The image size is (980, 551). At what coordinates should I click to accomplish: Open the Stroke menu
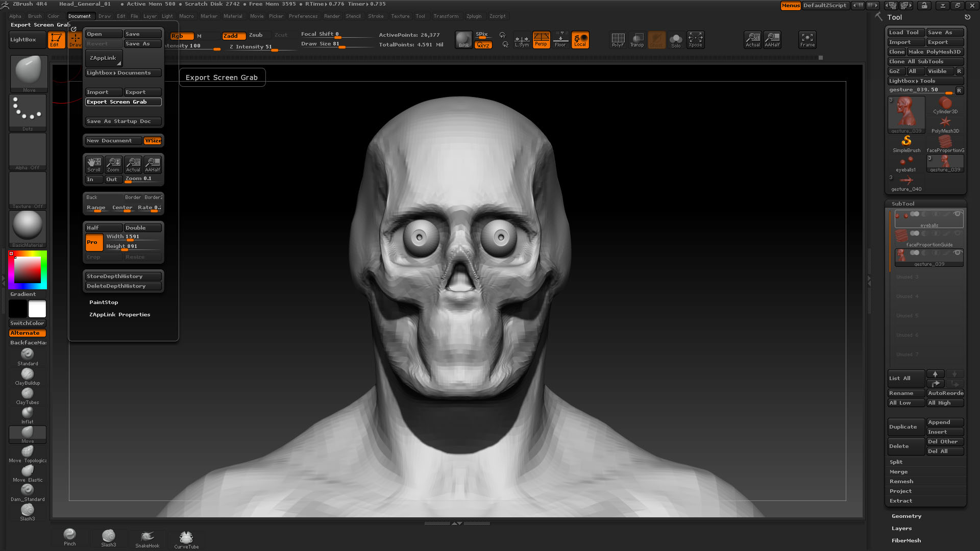tap(376, 16)
